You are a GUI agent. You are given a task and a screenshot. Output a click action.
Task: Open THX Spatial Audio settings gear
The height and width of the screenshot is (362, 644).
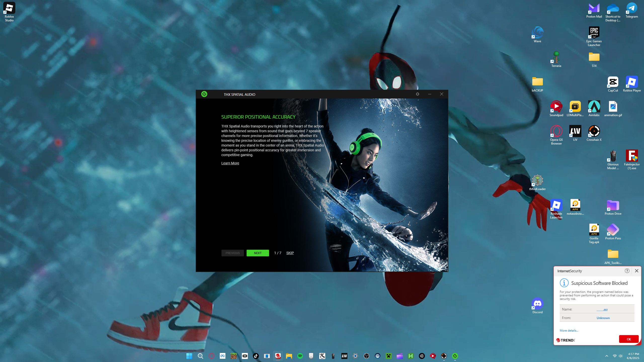click(x=418, y=94)
